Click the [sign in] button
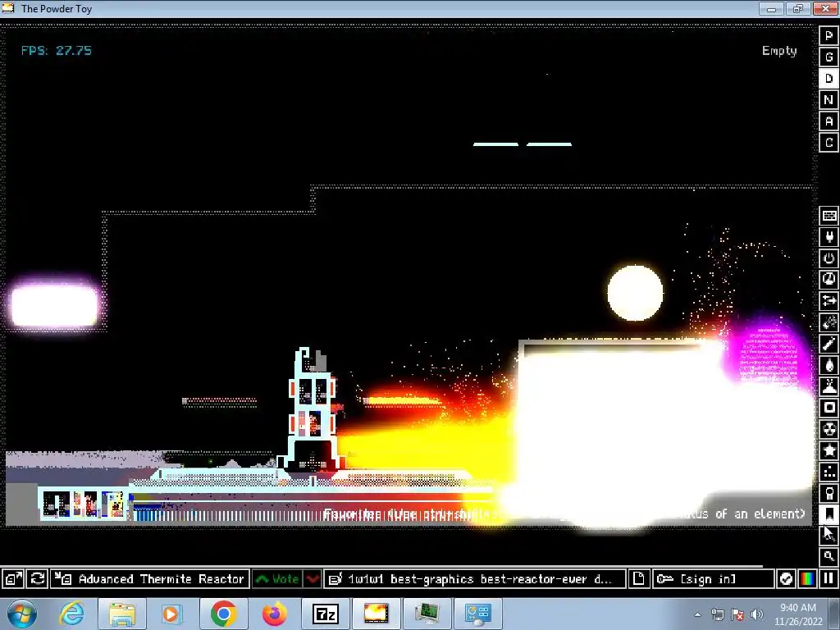Viewport: 840px width, 630px height. pos(713,579)
